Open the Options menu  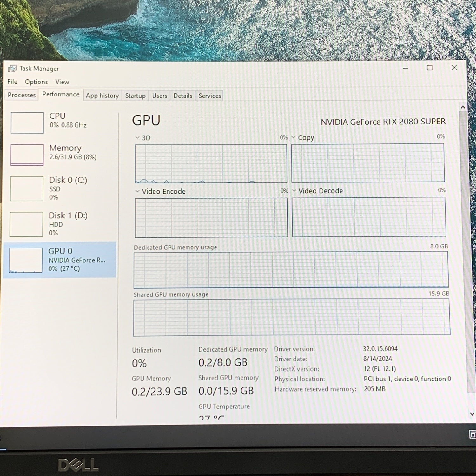tap(36, 82)
